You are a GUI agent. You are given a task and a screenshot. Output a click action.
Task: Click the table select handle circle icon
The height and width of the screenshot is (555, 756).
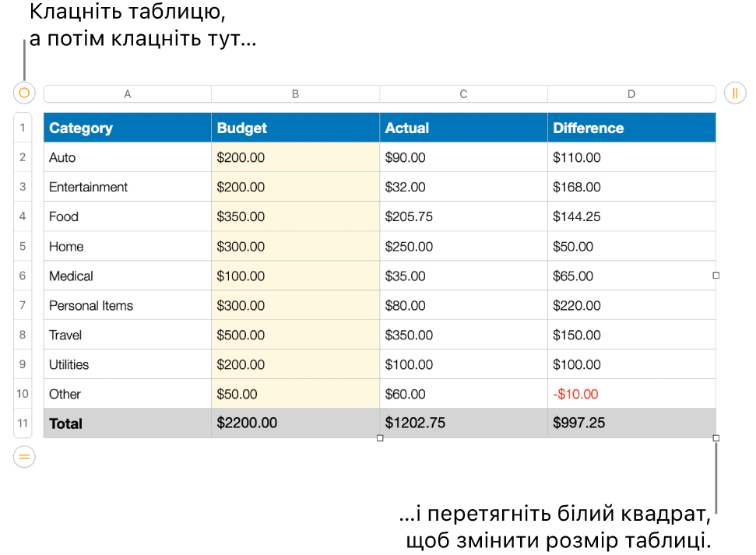[x=24, y=93]
